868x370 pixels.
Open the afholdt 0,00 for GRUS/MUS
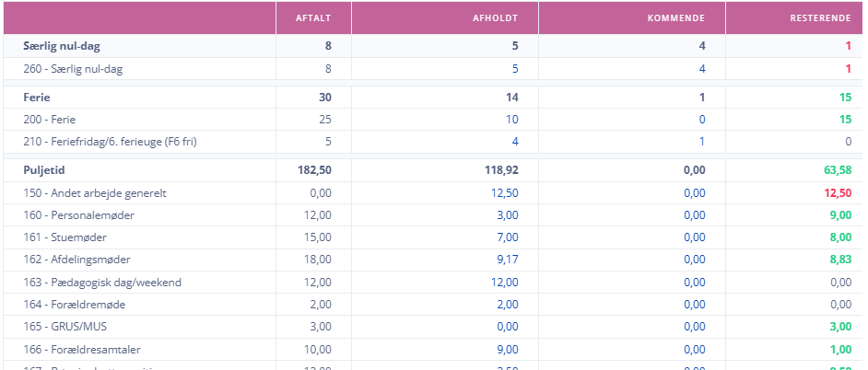pos(507,327)
